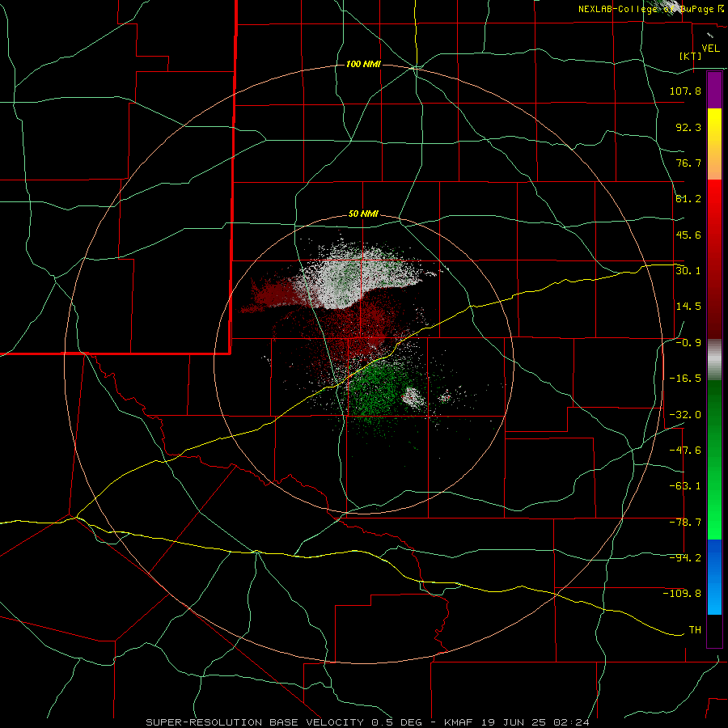Click the small white patch inside green echoes
Image resolution: width=728 pixels, height=728 pixels.
coord(413,397)
